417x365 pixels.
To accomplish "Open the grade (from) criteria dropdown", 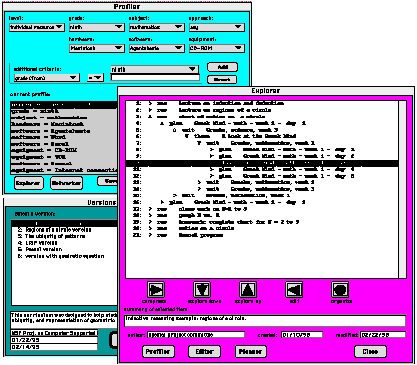I will pyautogui.click(x=46, y=78).
